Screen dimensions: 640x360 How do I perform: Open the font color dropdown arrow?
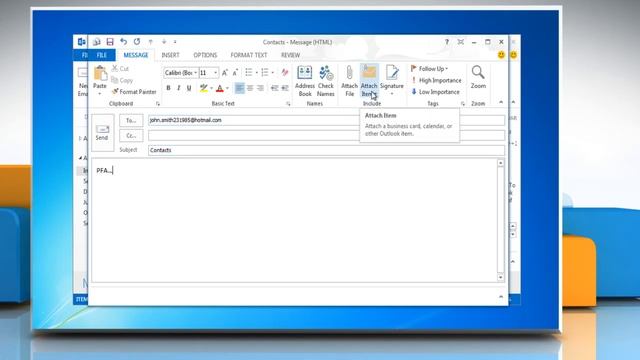pyautogui.click(x=227, y=88)
